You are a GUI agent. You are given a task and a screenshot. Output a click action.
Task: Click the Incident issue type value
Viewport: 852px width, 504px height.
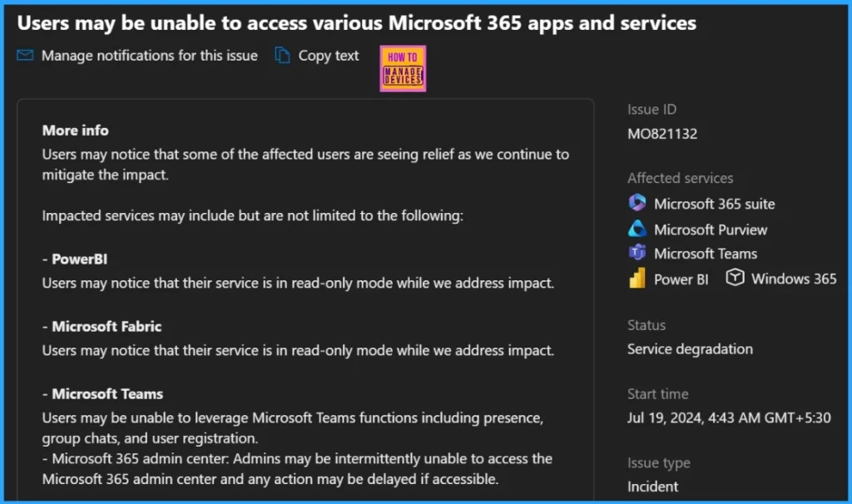tap(652, 487)
